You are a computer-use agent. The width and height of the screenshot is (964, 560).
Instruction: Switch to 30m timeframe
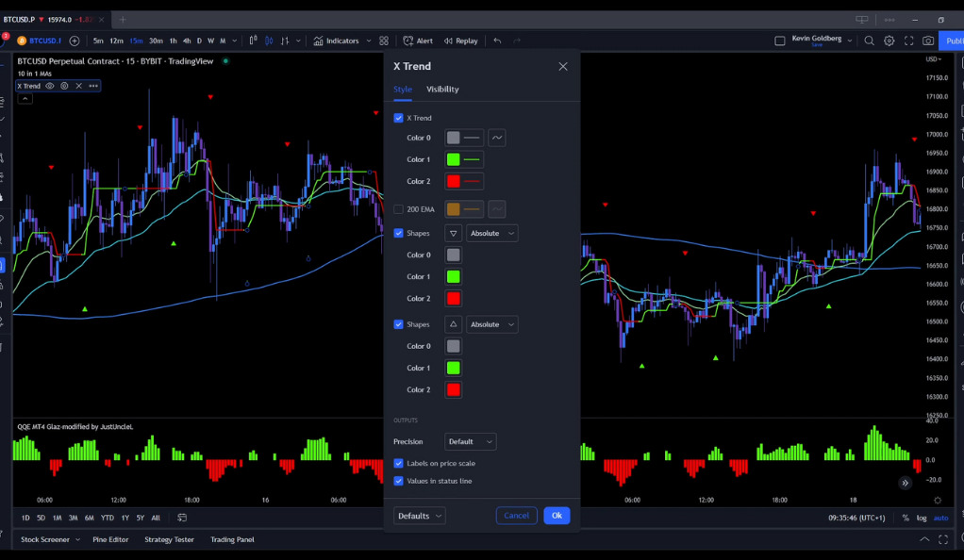tap(157, 41)
